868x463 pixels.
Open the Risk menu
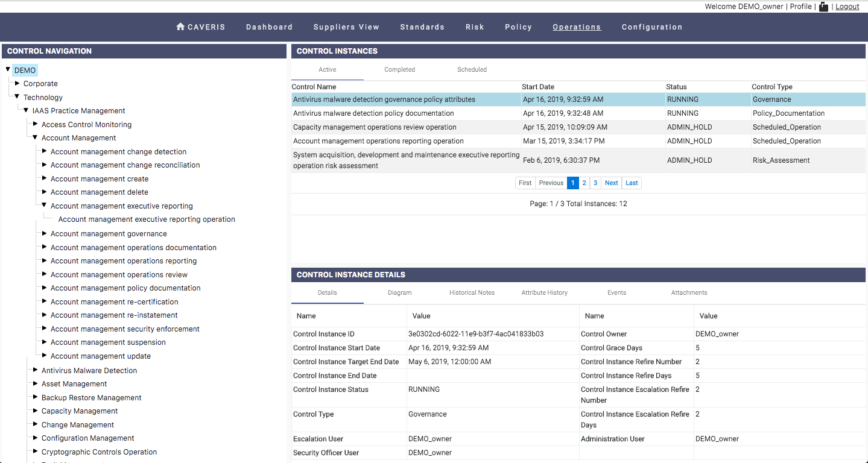(475, 27)
